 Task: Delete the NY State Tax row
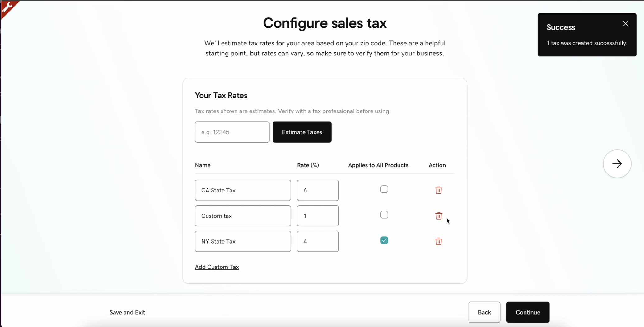pyautogui.click(x=438, y=241)
